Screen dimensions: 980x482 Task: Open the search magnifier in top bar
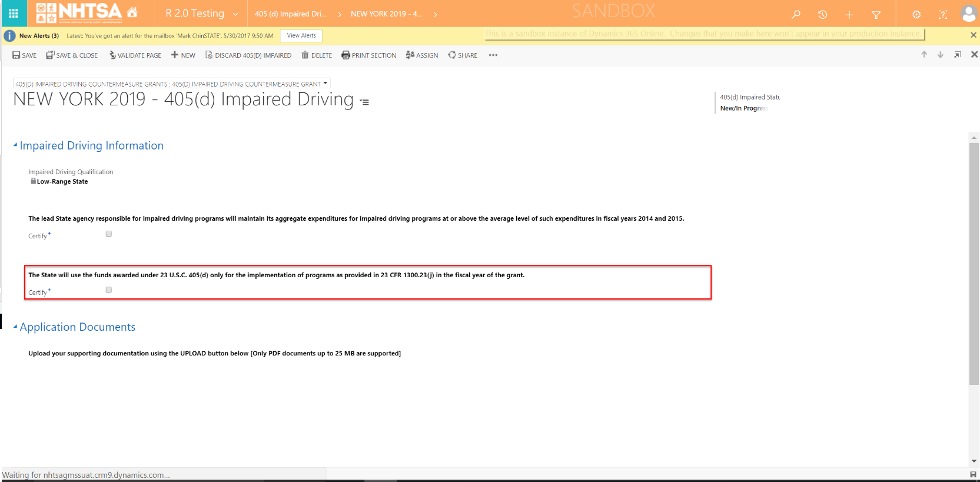796,14
